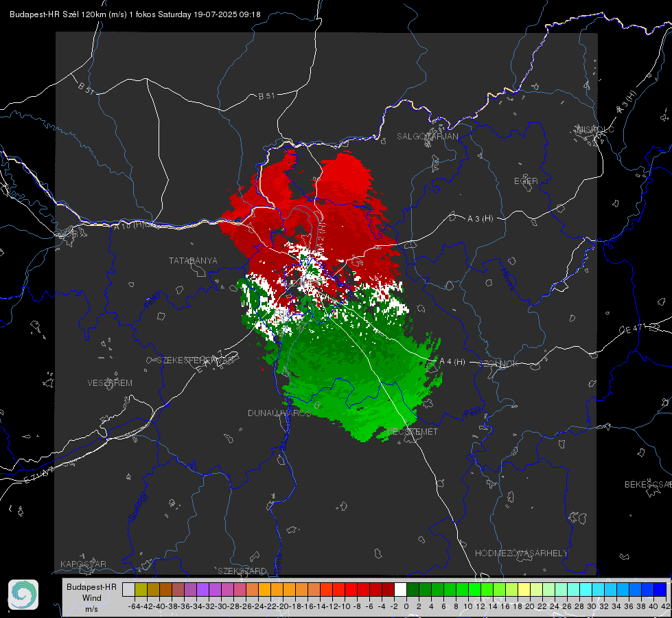The height and width of the screenshot is (618, 672).
Task: Click the TATABÁNYA city label
Action: coord(193,260)
